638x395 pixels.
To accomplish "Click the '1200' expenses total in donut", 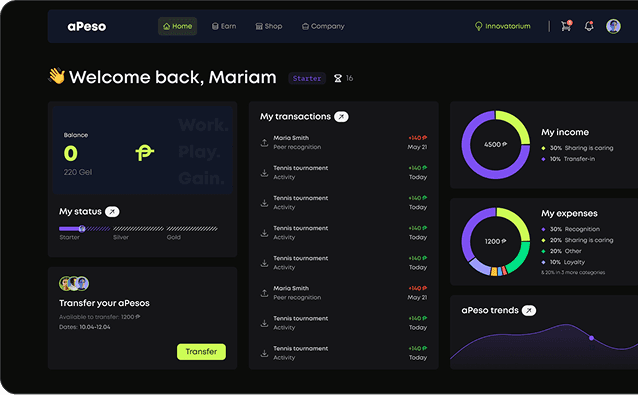I will pos(495,242).
